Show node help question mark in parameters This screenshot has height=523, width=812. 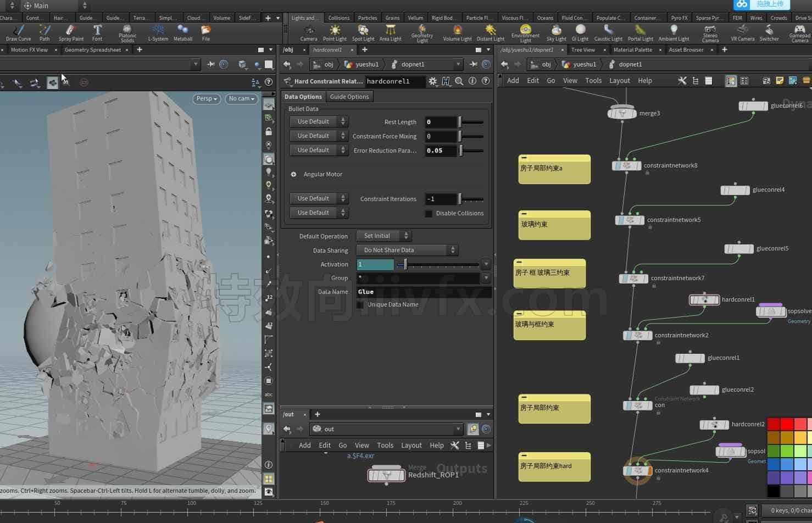[486, 81]
